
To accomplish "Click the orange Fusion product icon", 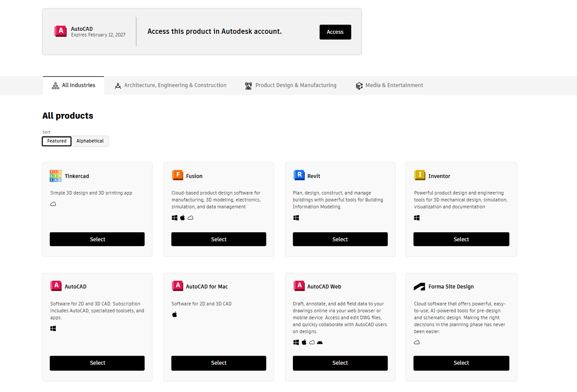I will (x=177, y=175).
